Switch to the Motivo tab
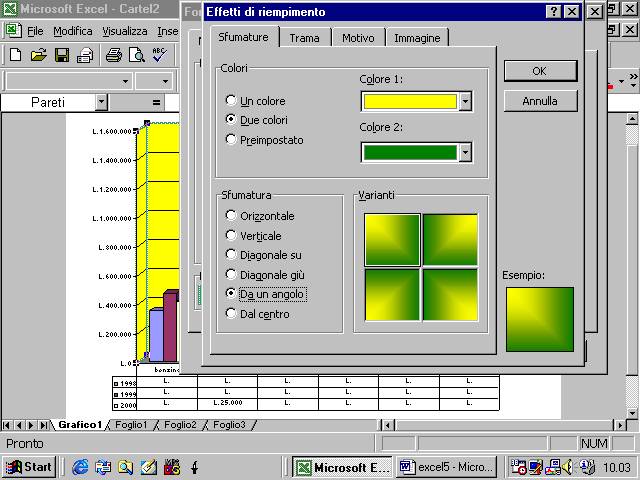The image size is (640, 480). (358, 38)
